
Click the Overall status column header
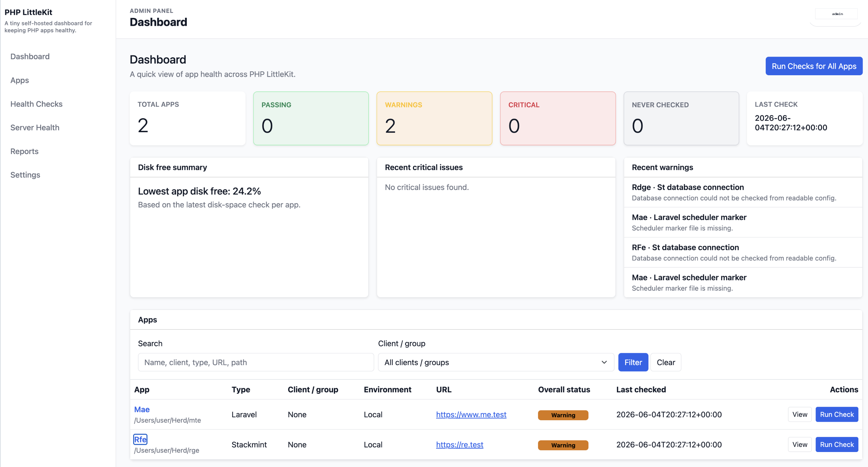point(564,390)
